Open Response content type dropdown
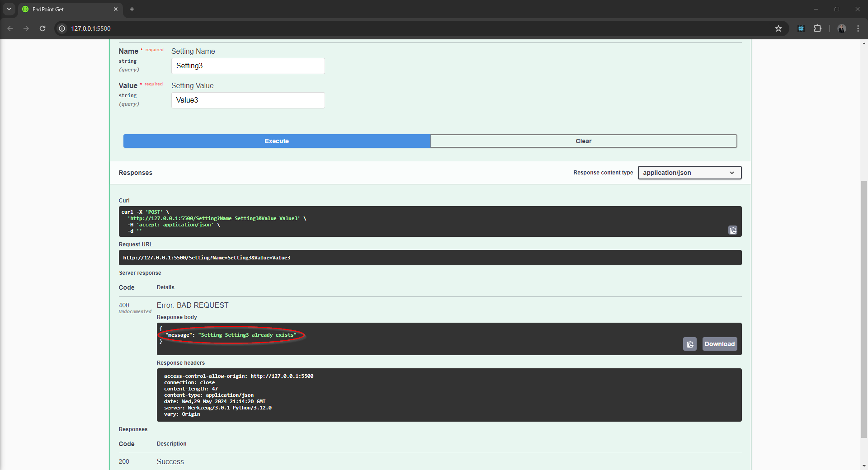 (x=689, y=173)
